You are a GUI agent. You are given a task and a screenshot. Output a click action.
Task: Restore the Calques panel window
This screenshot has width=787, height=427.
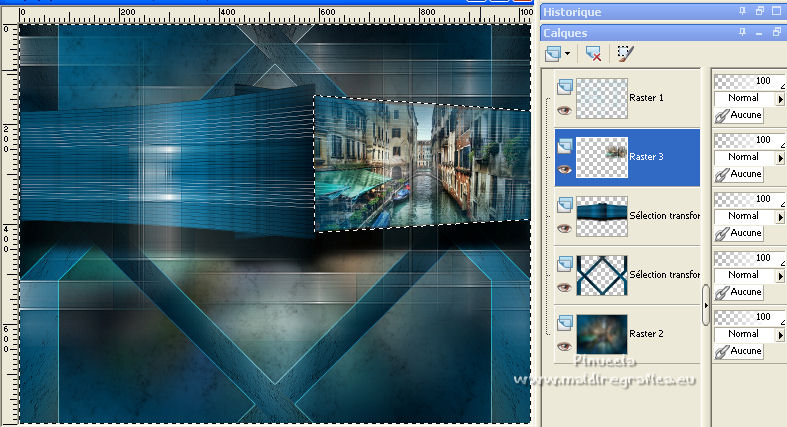[x=776, y=32]
